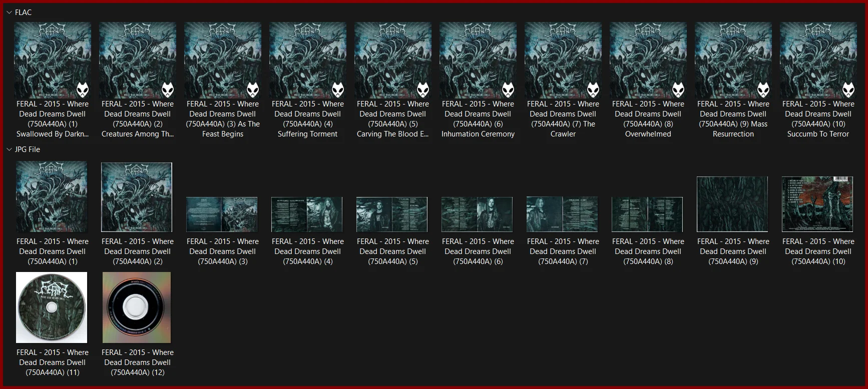Select JPG (11) printed CD disc thumbnail
The image size is (868, 389).
click(x=52, y=307)
